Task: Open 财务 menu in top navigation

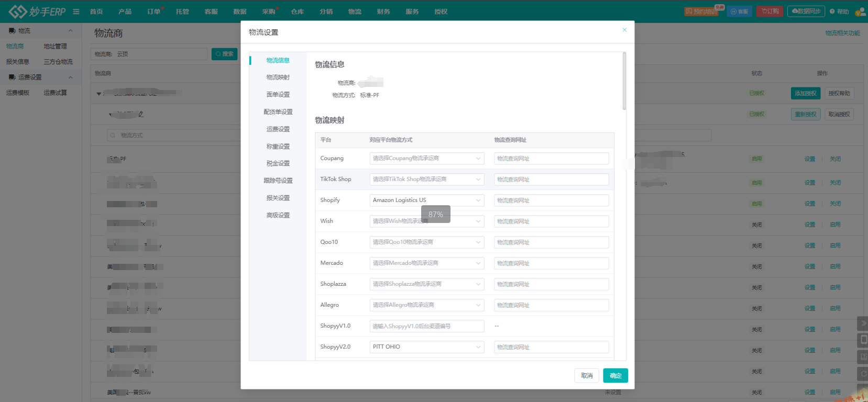Action: pyautogui.click(x=383, y=12)
